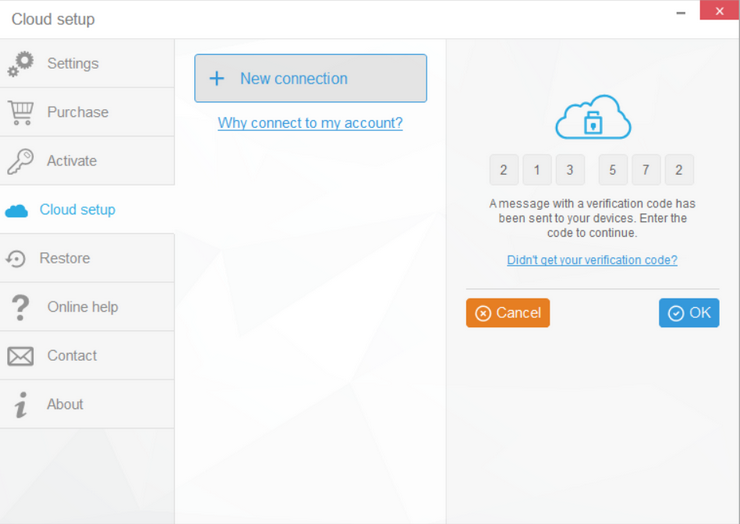This screenshot has height=524, width=740.
Task: Select the last code digit box showing 2
Action: click(x=679, y=170)
